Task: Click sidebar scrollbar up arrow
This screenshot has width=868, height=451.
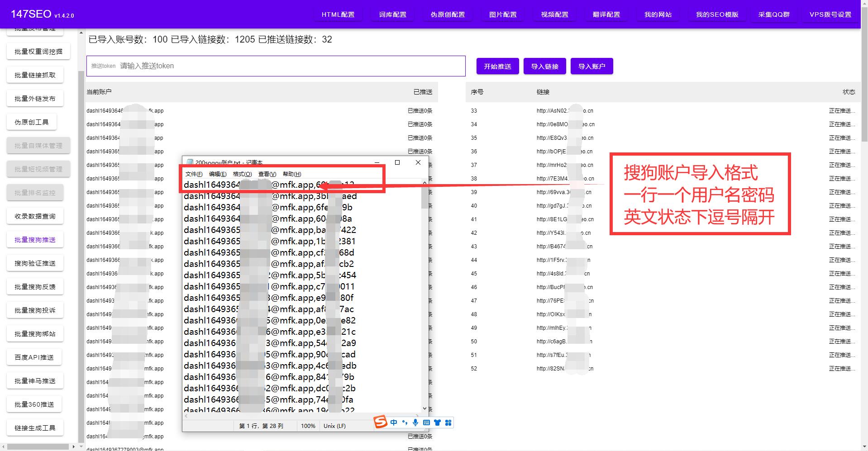Action: click(x=81, y=33)
